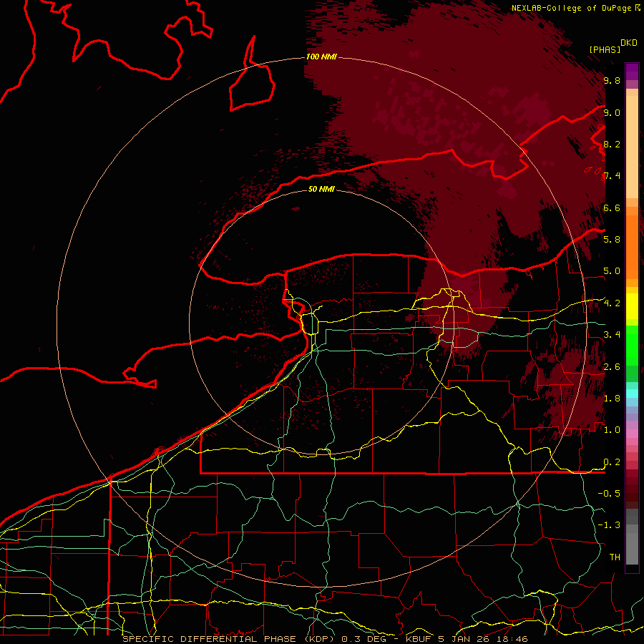
Task: Click the 2.6 legend value
Action: coord(612,366)
